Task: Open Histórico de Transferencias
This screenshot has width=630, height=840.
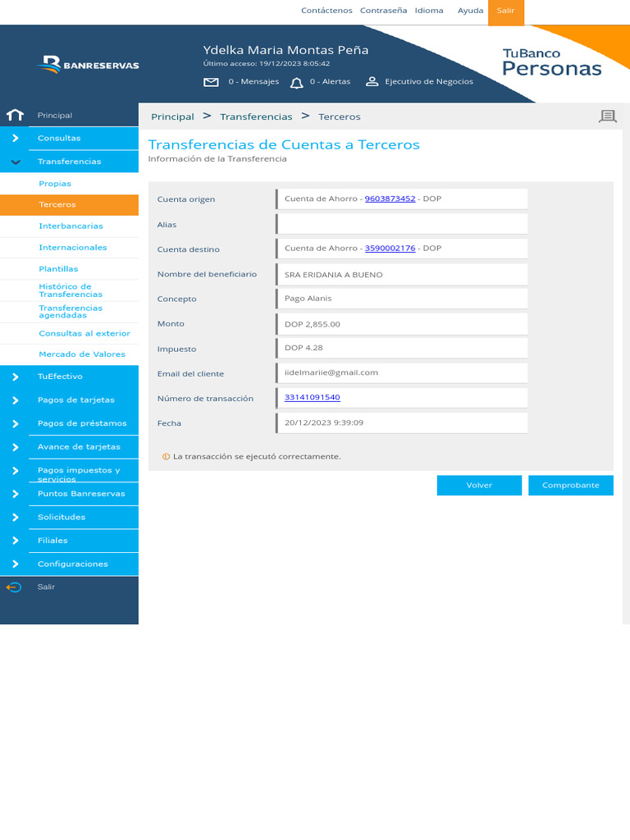Action: point(69,290)
